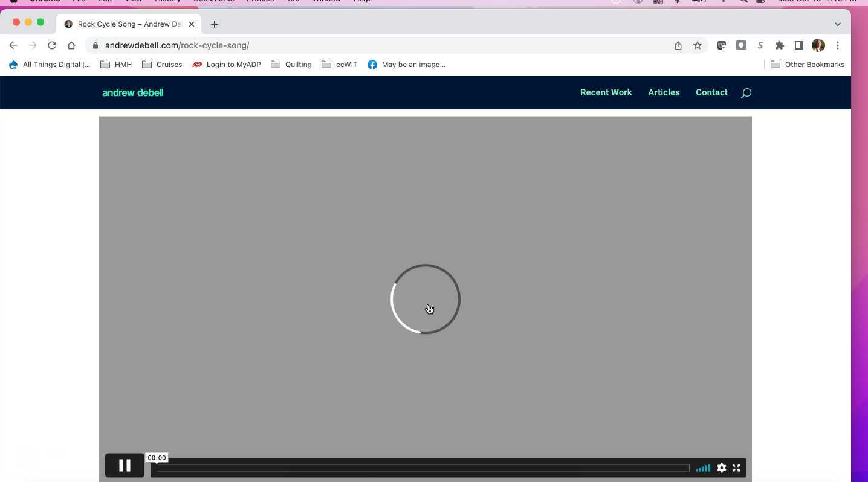Toggle the browser side panel
868x482 pixels.
(799, 45)
